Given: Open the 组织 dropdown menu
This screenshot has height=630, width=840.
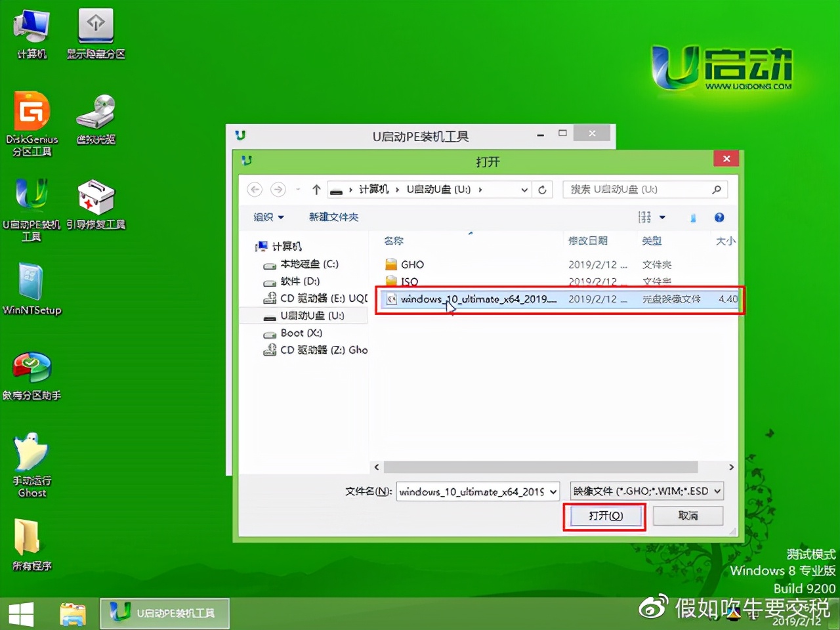Looking at the screenshot, I should (x=267, y=217).
